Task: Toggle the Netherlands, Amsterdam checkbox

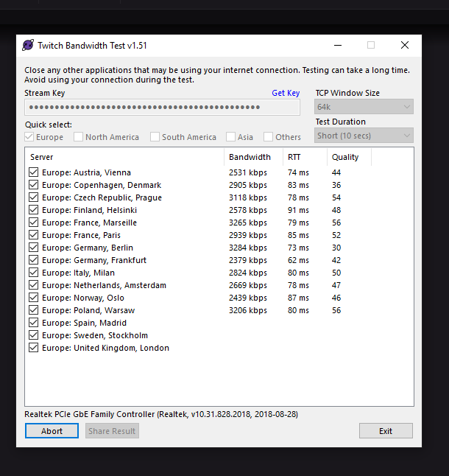Action: [33, 284]
